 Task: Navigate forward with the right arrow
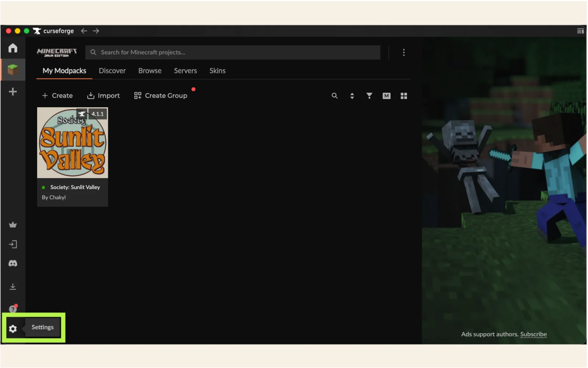pyautogui.click(x=96, y=31)
